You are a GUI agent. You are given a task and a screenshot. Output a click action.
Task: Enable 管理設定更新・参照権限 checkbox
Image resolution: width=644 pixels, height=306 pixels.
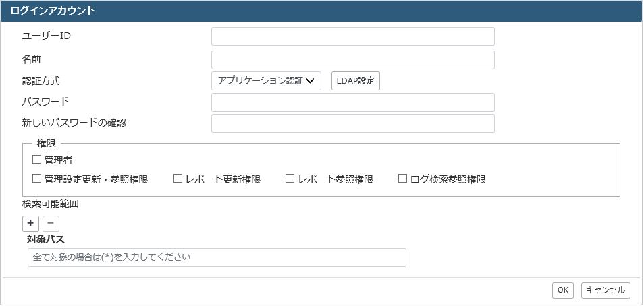(37, 179)
